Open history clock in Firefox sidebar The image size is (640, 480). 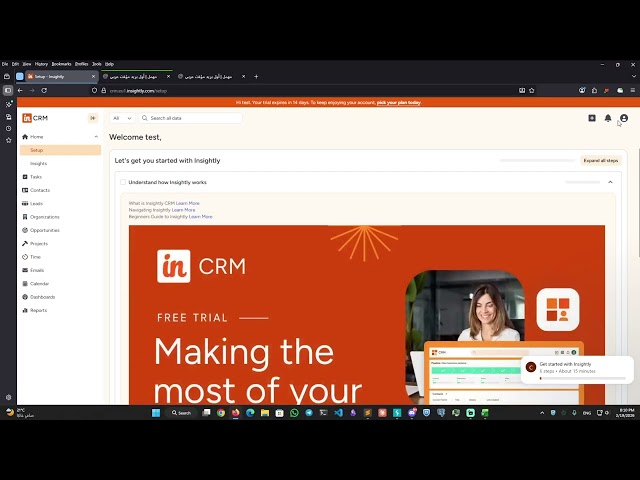pos(8,129)
